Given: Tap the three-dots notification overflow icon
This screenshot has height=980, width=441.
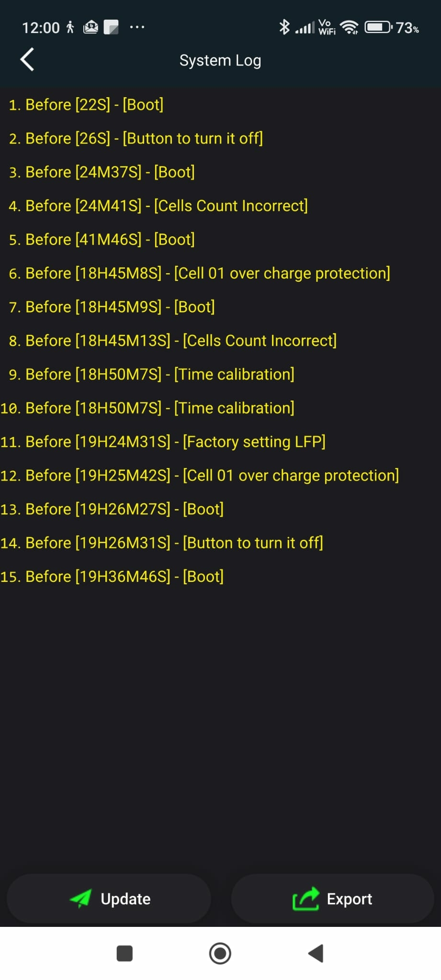Looking at the screenshot, I should 137,27.
